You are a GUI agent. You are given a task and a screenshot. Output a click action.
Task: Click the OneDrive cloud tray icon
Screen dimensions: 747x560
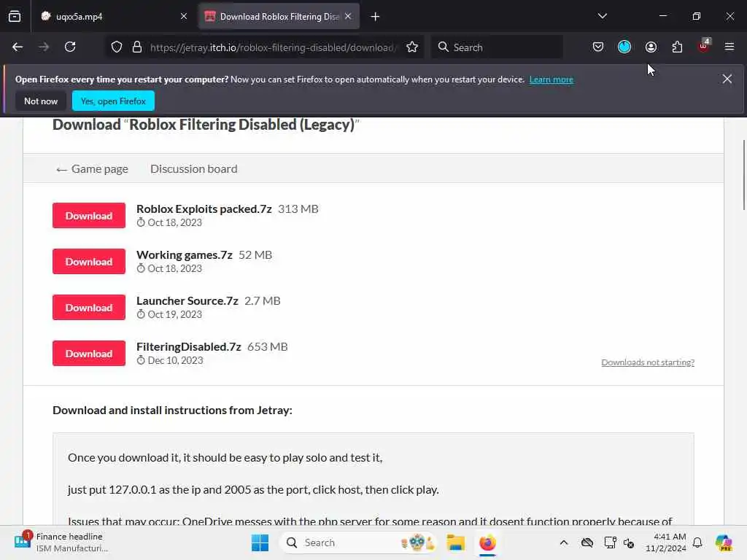point(587,542)
